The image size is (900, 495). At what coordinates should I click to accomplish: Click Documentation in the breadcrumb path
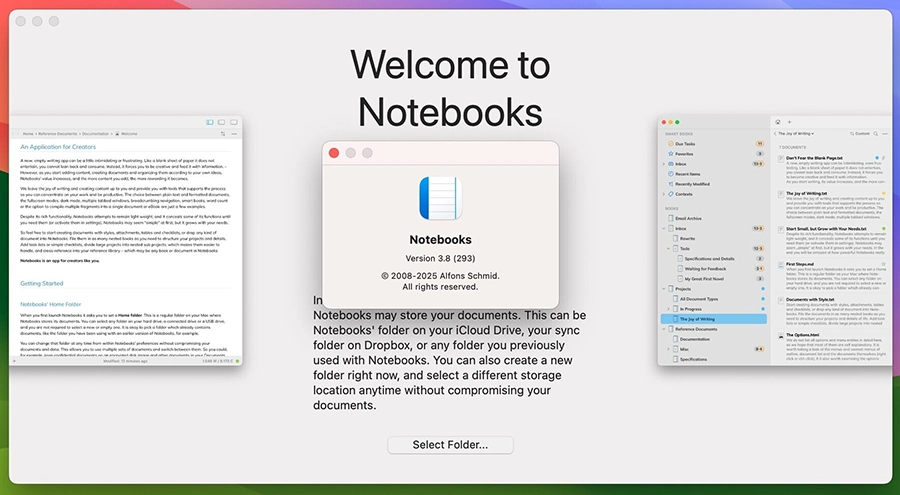pyautogui.click(x=95, y=133)
